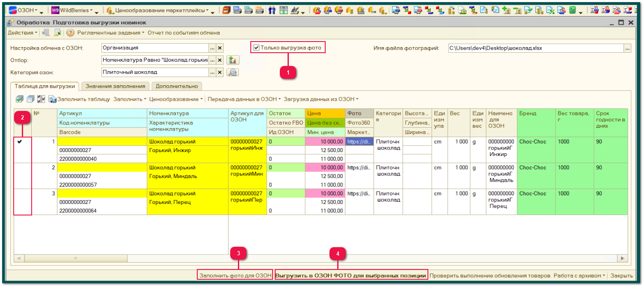This screenshot has width=644, height=287.
Task: Click the Организация input field
Action: point(155,48)
